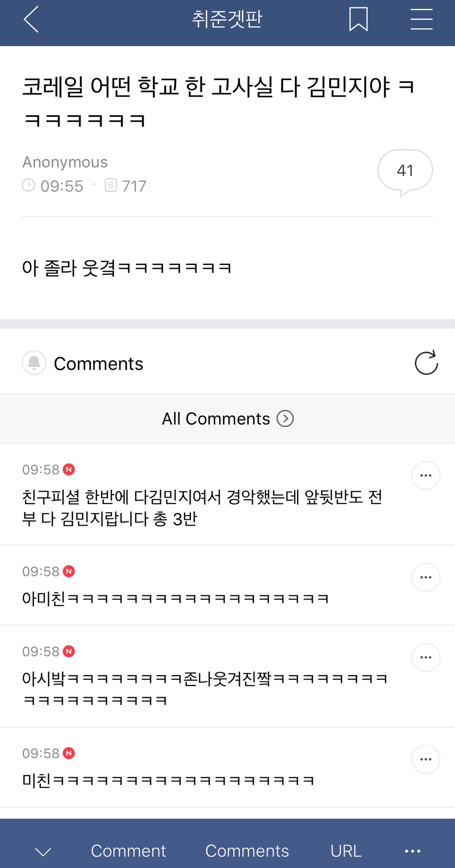
Task: Tap URL in the bottom bar
Action: [x=346, y=851]
